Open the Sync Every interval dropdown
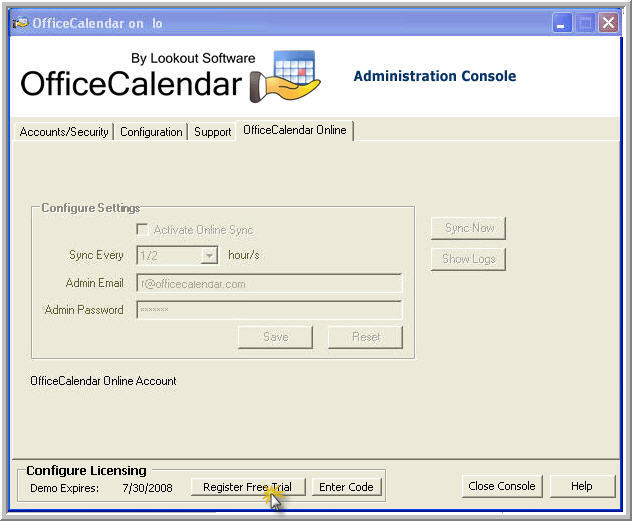This screenshot has width=632, height=521. [209, 255]
